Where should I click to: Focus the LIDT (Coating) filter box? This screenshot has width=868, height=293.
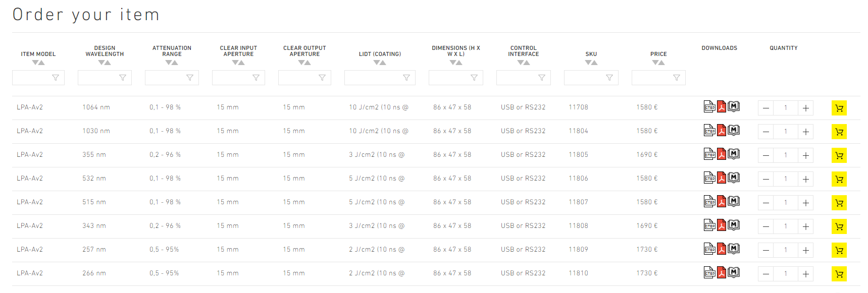click(x=373, y=78)
